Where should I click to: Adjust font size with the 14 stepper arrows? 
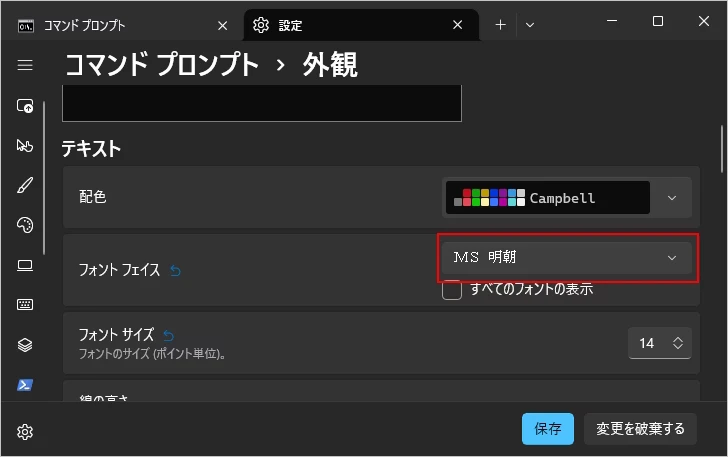click(678, 343)
